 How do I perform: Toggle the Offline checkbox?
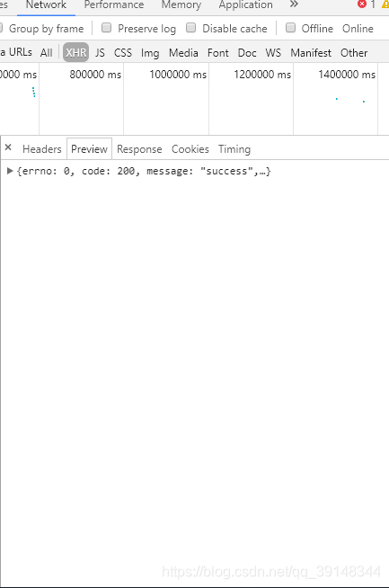pyautogui.click(x=290, y=28)
